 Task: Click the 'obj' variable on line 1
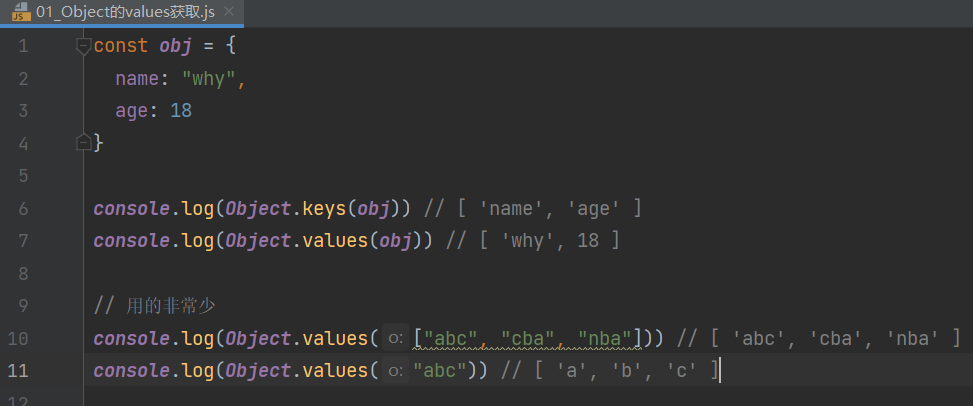pyautogui.click(x=175, y=47)
